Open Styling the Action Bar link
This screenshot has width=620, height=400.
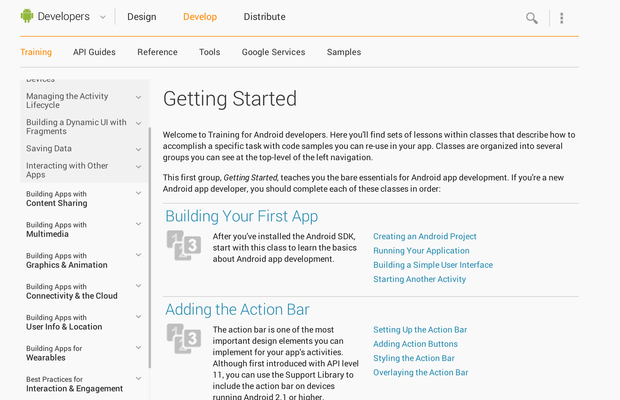coord(413,358)
